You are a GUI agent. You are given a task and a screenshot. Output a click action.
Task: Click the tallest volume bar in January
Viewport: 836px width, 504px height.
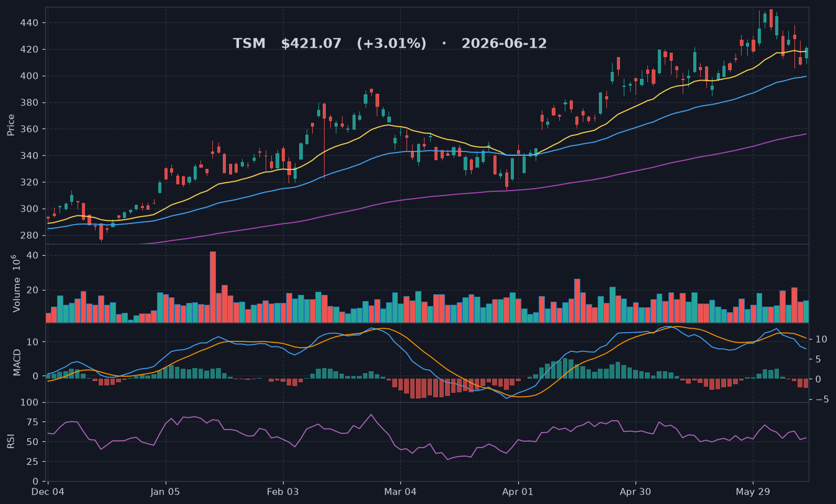point(213,287)
